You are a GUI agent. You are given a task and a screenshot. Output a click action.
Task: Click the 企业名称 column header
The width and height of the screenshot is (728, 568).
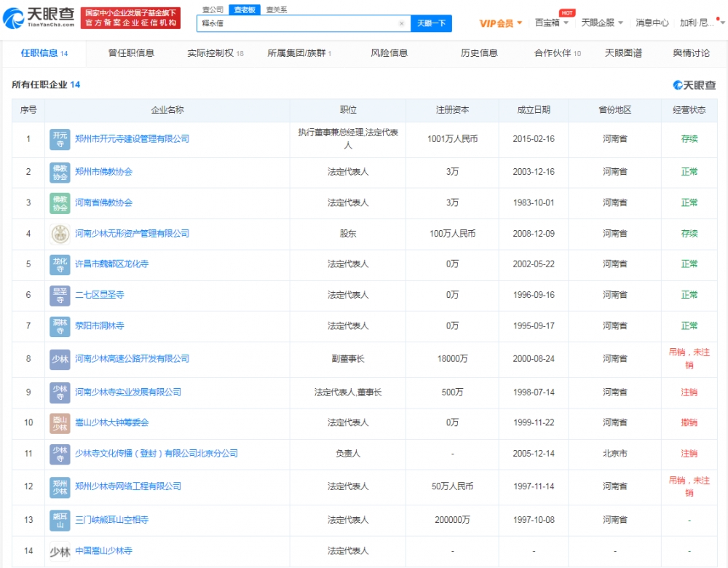(x=167, y=110)
